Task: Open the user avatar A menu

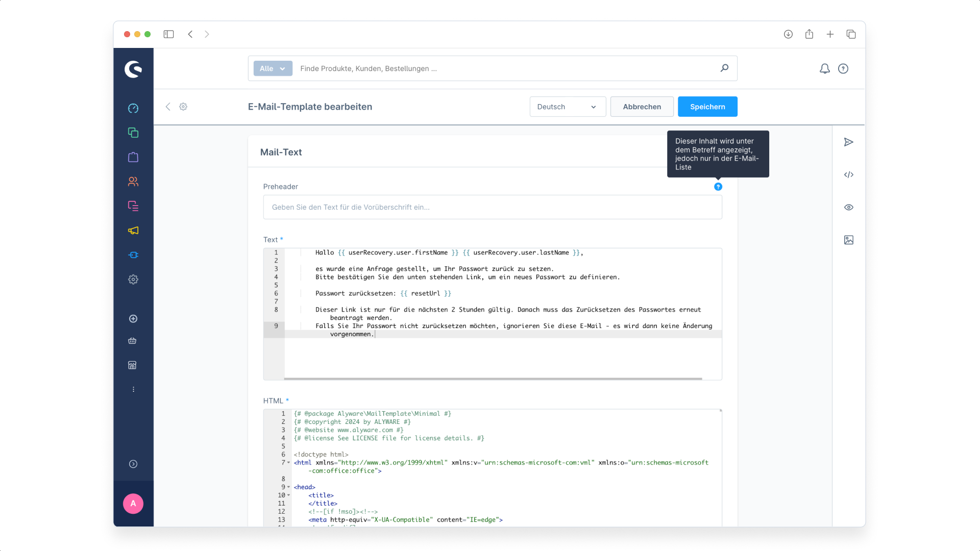Action: (x=133, y=504)
